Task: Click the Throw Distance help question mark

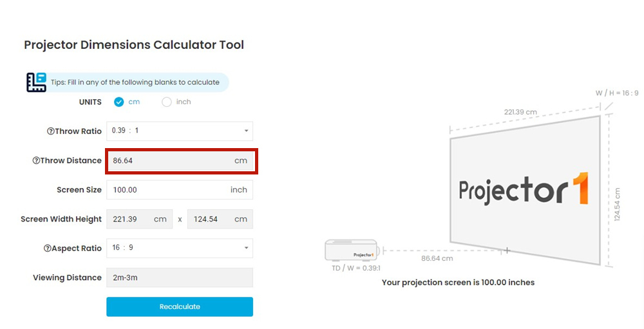Action: click(36, 161)
